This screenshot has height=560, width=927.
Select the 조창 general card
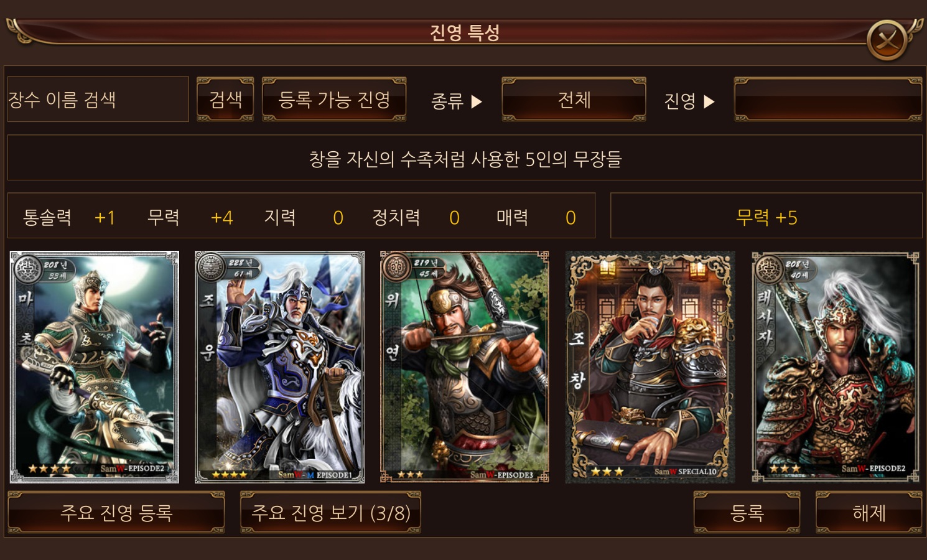point(650,367)
